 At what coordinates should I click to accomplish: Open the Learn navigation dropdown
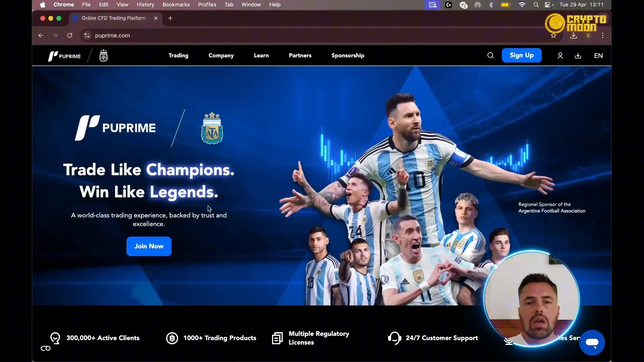coord(261,56)
